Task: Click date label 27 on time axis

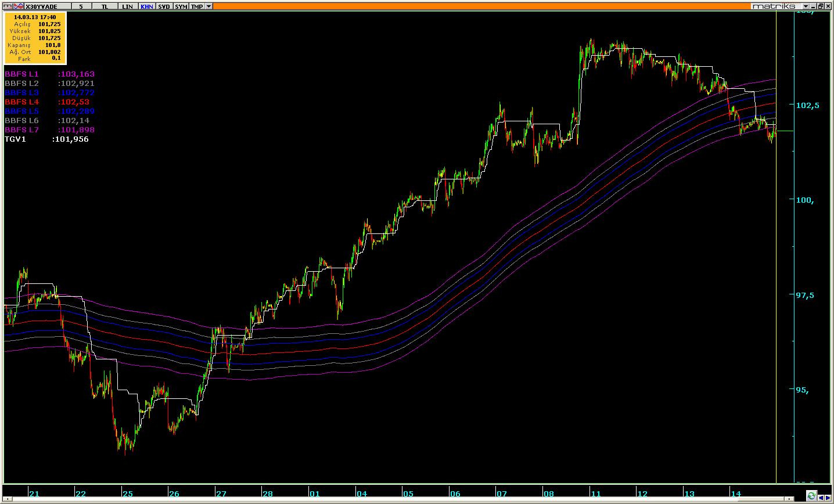Action: (221, 494)
